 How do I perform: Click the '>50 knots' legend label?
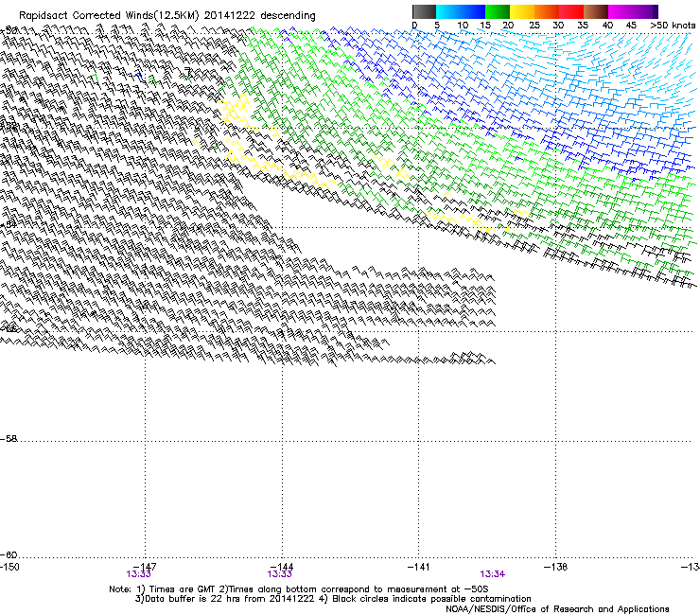pos(673,26)
